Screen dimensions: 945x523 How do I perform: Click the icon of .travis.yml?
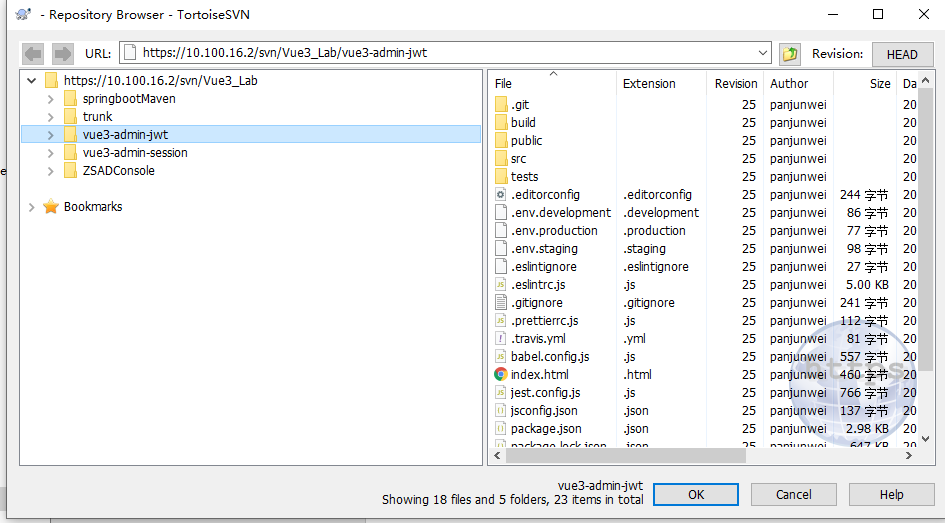[x=500, y=339]
